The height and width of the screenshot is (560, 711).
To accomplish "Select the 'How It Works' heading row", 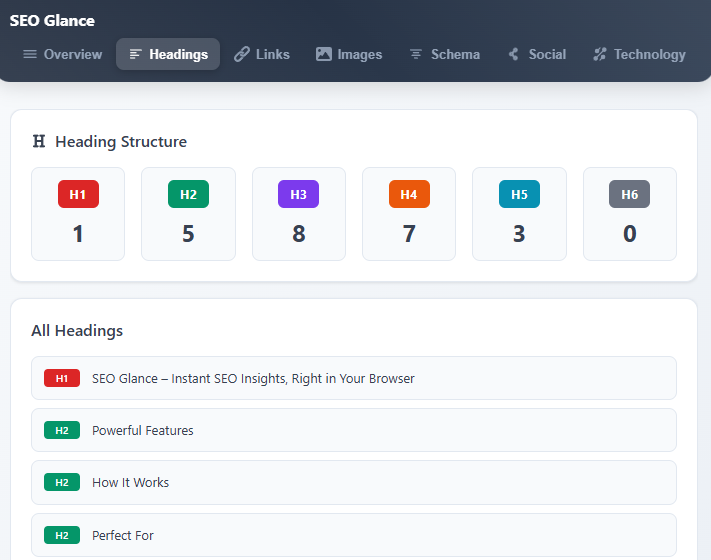I will (354, 482).
